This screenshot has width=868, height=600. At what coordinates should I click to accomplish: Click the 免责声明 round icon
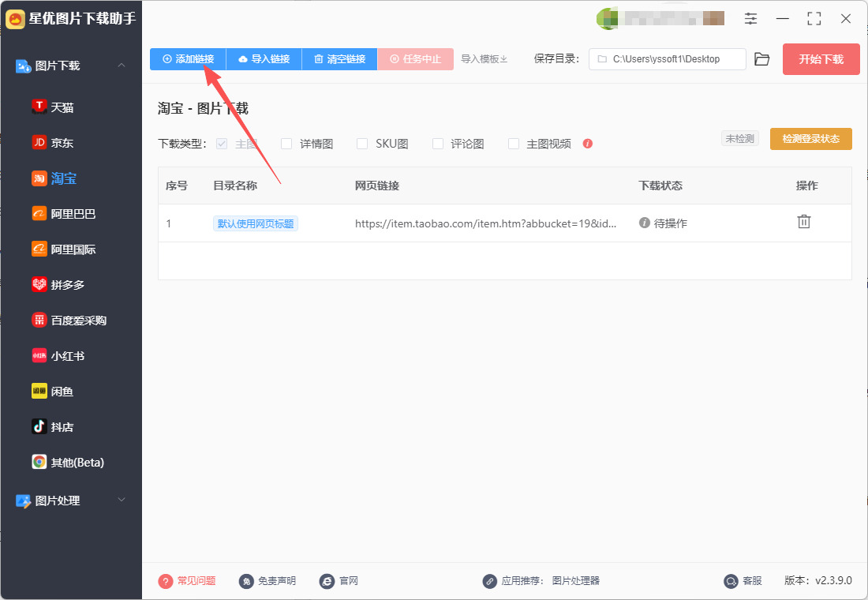click(x=246, y=580)
